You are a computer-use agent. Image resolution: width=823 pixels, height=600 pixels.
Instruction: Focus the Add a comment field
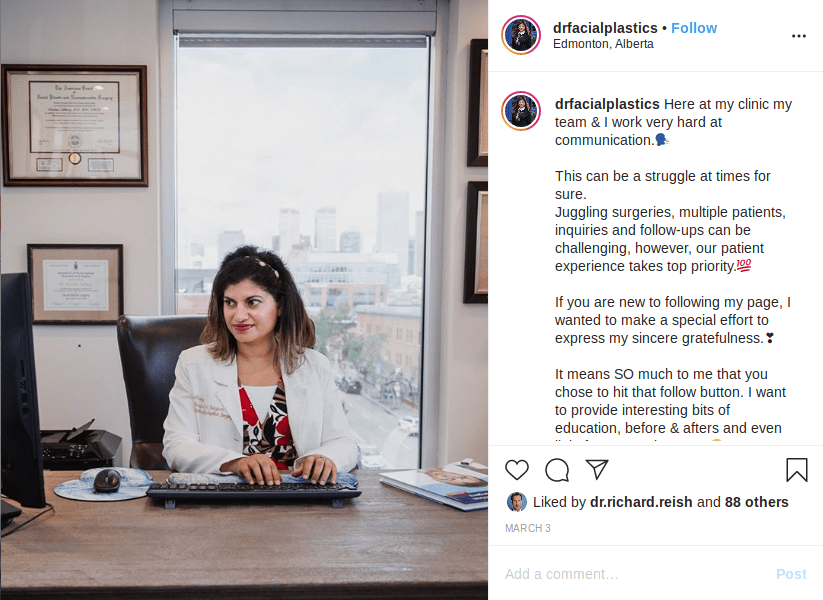pos(635,574)
